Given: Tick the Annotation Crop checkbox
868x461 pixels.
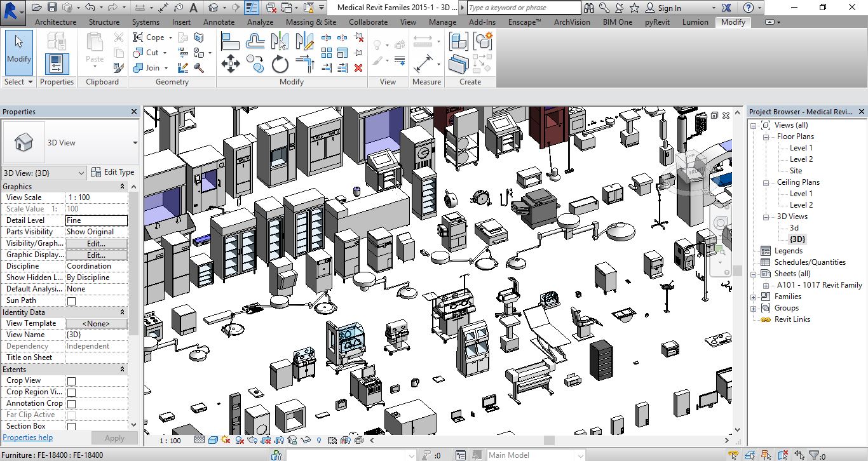Looking at the screenshot, I should pos(71,404).
